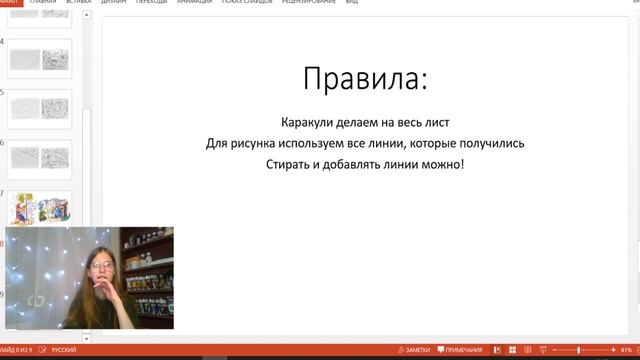The width and height of the screenshot is (640, 360).
Task: Click the thumbnail pane scroll-up arrow
Action: 87,15
